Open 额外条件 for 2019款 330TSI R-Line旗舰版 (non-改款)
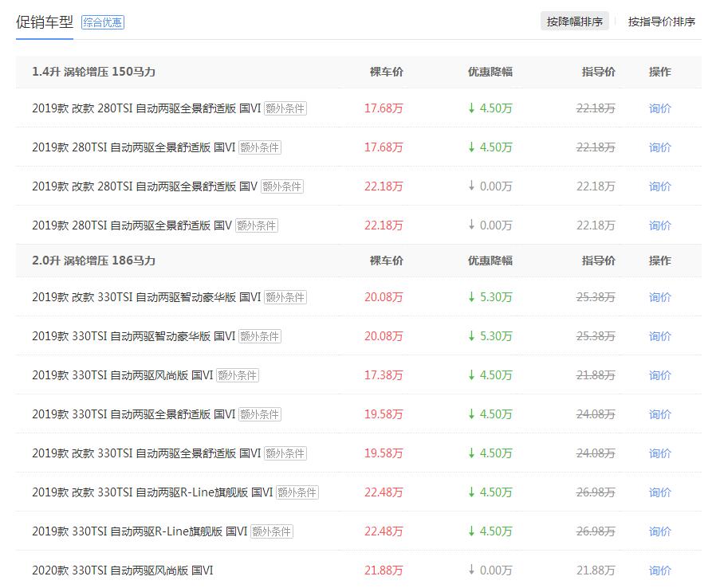Viewport: 716px width, 588px height. click(x=271, y=531)
